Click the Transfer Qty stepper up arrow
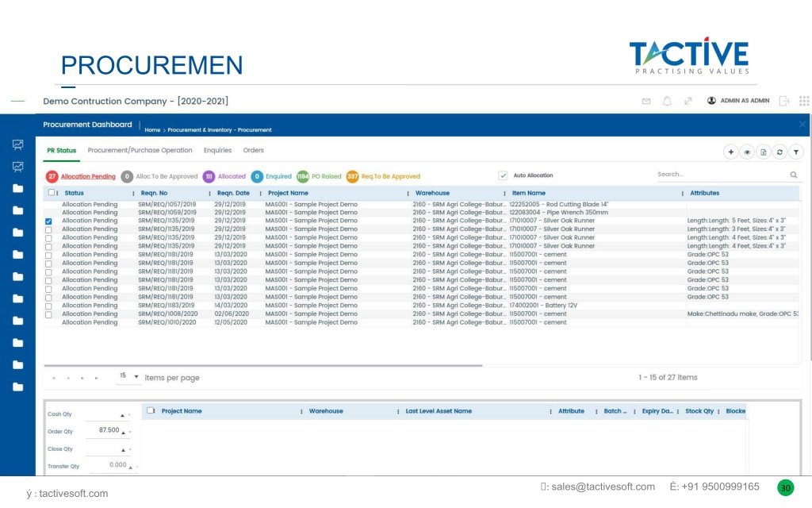 pyautogui.click(x=130, y=467)
